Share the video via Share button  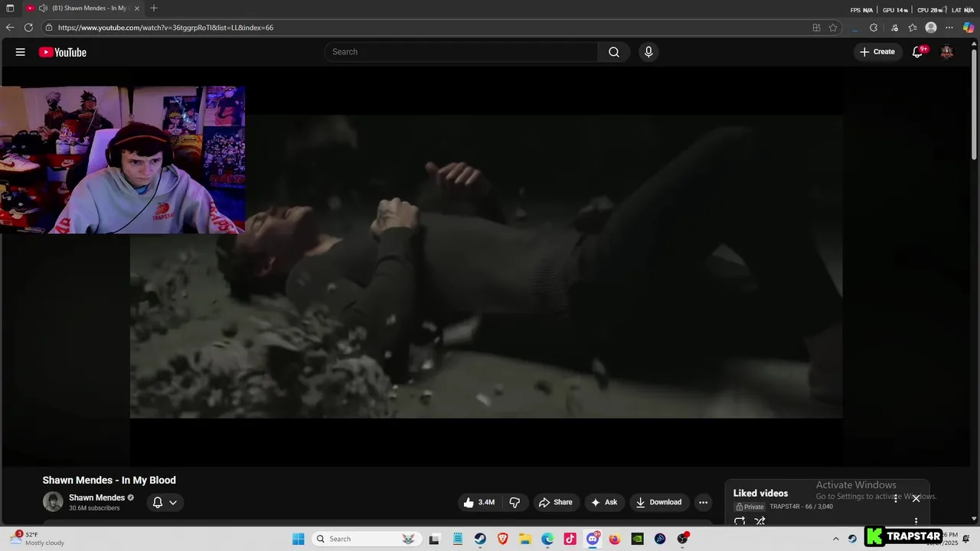tap(556, 502)
